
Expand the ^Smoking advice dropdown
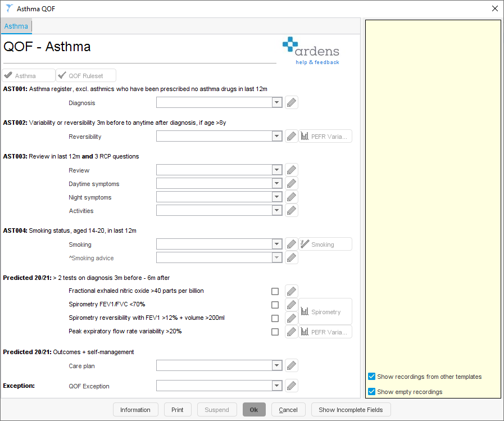click(277, 258)
